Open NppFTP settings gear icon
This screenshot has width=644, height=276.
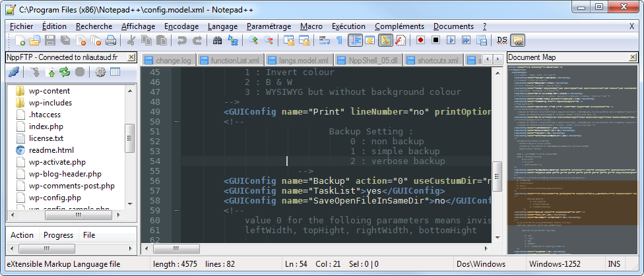tap(100, 72)
